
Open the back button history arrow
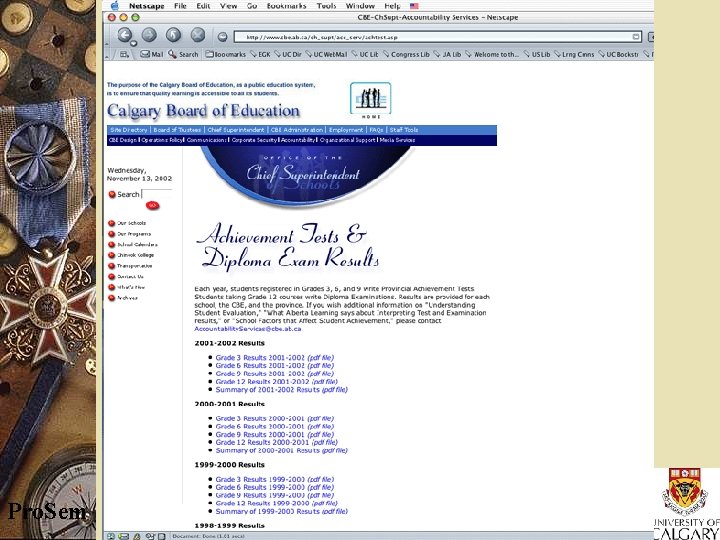click(x=134, y=44)
